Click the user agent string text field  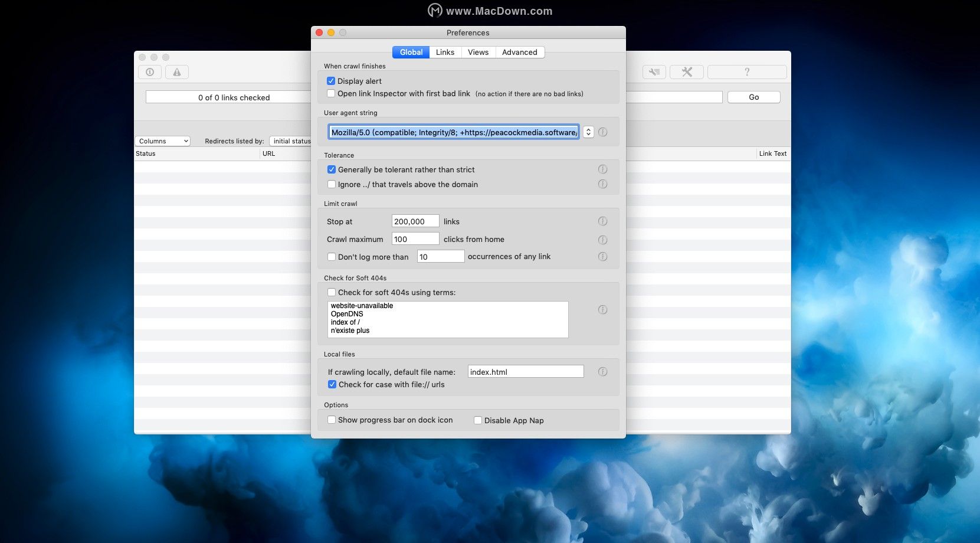click(x=454, y=132)
